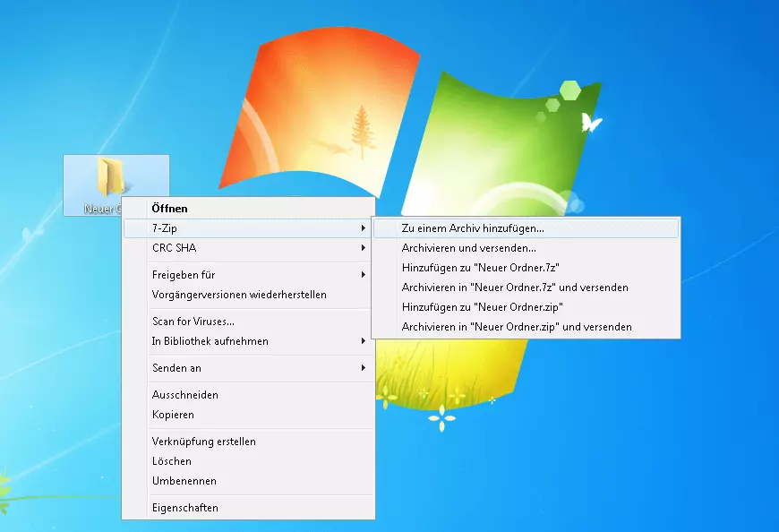
Task: Choose Verknüpfung erstellen
Action: 203,442
